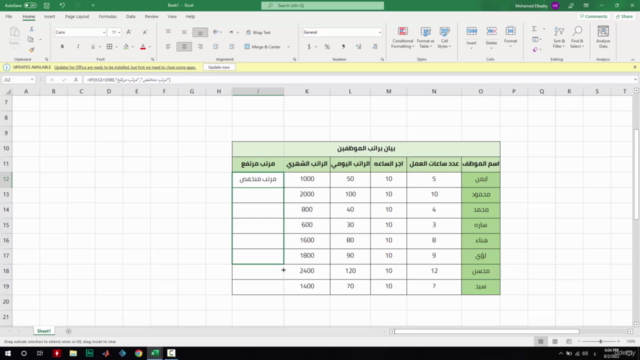The height and width of the screenshot is (360, 640).
Task: Open the View tab
Action: (x=172, y=16)
